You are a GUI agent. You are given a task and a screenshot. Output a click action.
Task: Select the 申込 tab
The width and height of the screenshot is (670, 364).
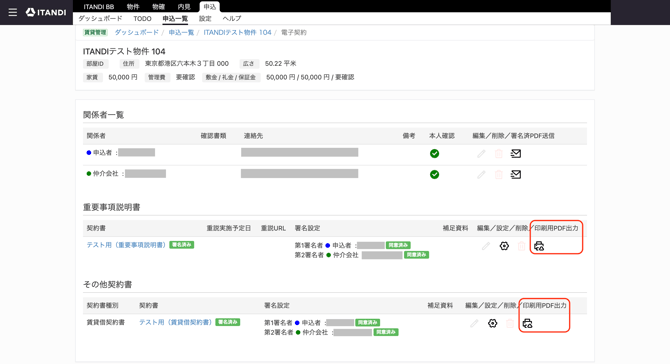point(209,7)
